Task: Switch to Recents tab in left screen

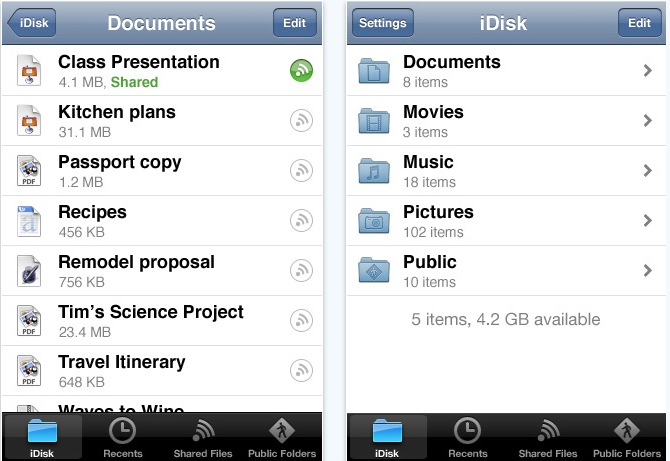Action: click(122, 437)
